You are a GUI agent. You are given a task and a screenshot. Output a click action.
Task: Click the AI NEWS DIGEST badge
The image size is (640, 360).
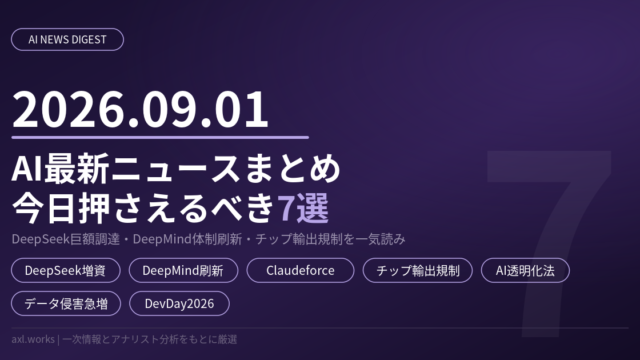(x=67, y=40)
